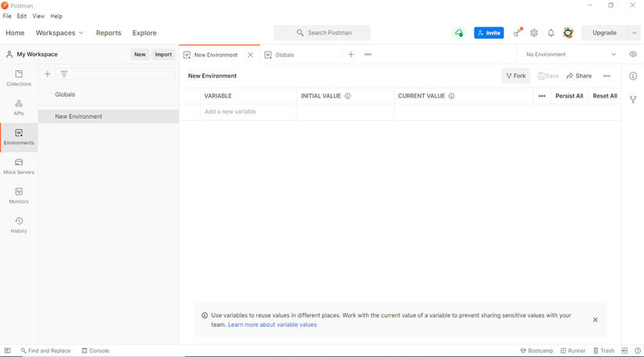Open the Monitors sidebar panel

coord(19,196)
